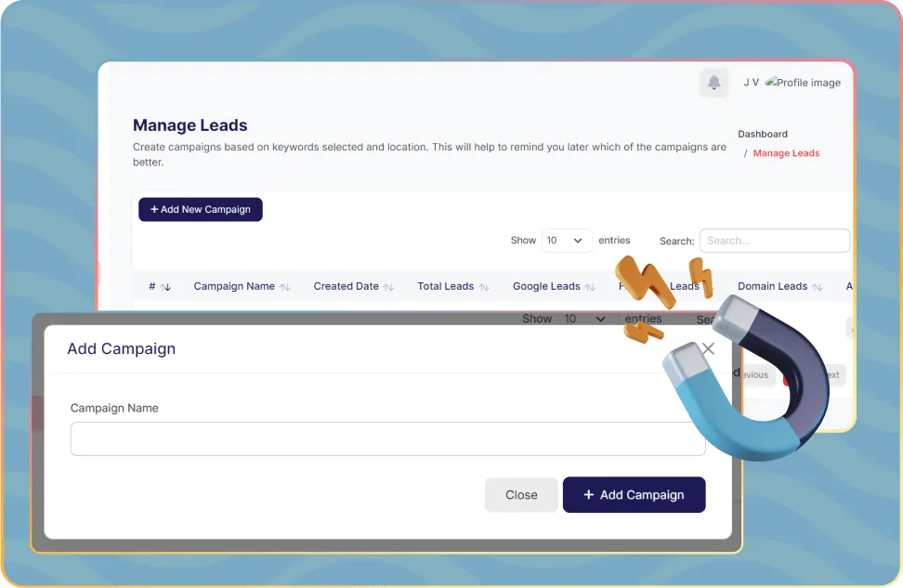Close the Add Campaign dialog with X
This screenshot has height=588, width=903.
(708, 348)
